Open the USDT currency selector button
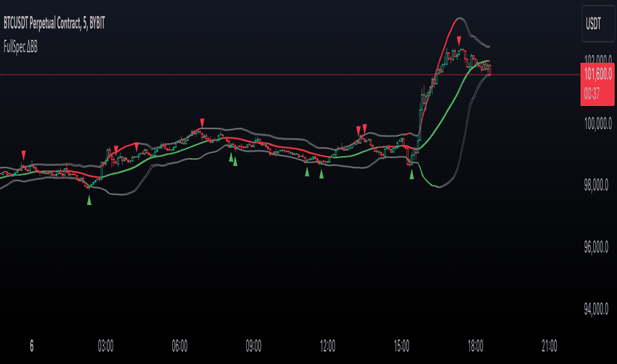617x364 pixels. 598,24
